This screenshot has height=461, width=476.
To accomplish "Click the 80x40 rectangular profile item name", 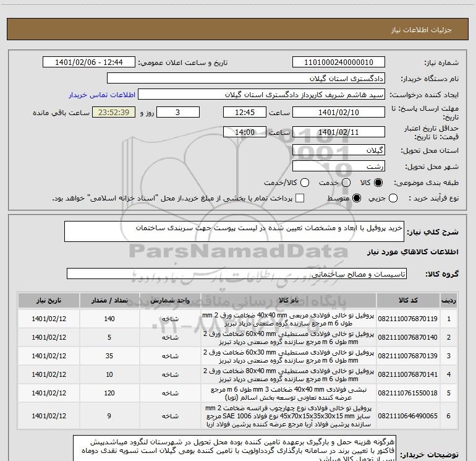I will point(289,375).
